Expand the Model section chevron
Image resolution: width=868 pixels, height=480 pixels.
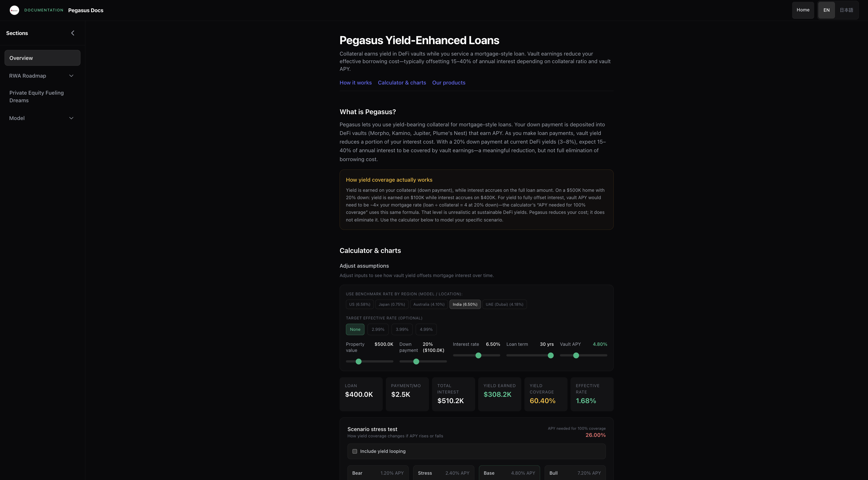point(71,118)
